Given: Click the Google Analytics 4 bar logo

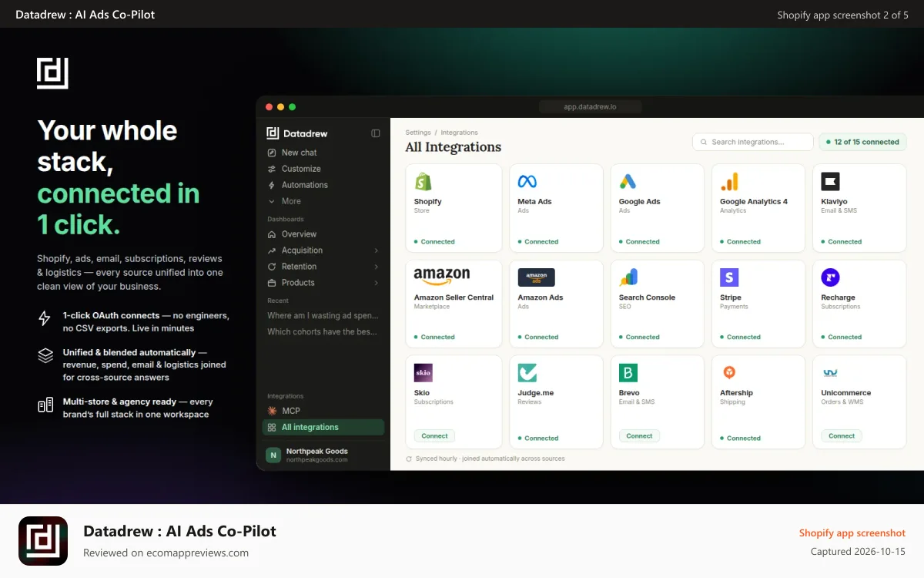Looking at the screenshot, I should point(729,182).
